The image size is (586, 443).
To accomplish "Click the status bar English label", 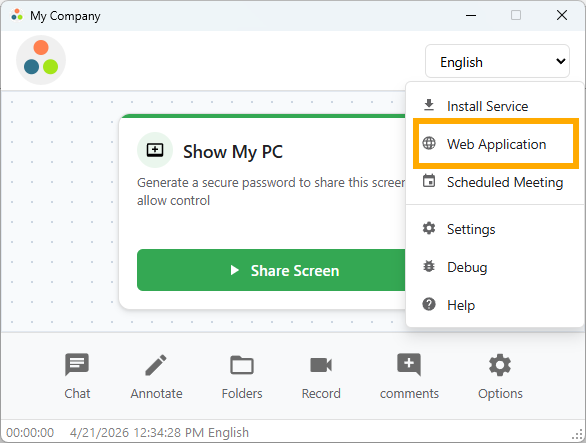I will click(x=228, y=433).
